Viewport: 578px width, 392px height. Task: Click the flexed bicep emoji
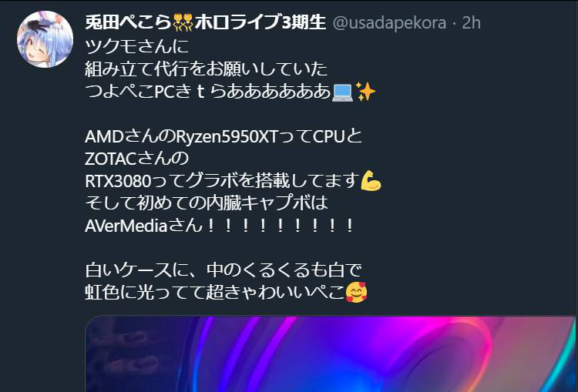[371, 180]
